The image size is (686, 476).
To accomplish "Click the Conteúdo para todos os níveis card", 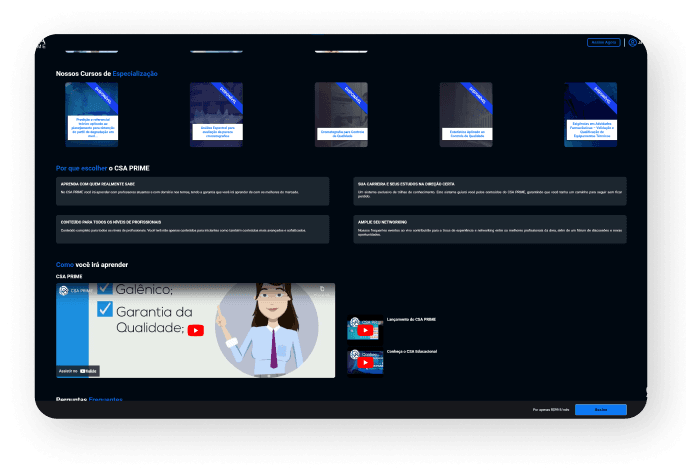I will (192, 228).
